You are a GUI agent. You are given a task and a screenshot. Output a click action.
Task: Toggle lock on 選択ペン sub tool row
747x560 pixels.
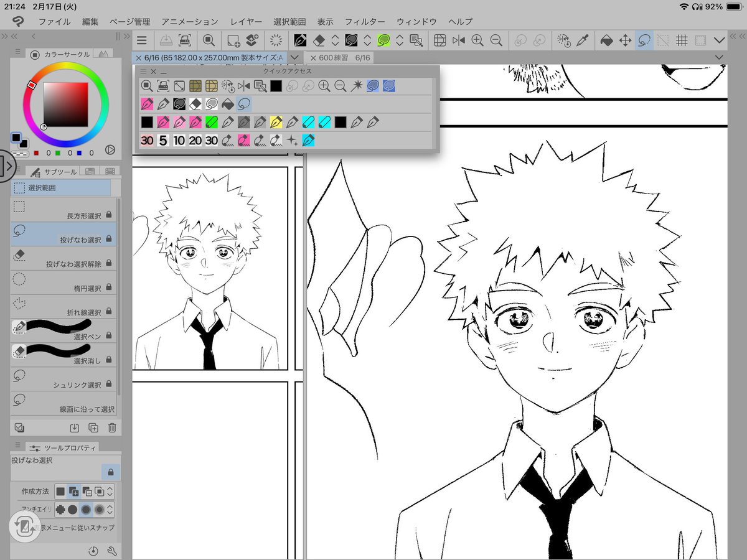(x=109, y=336)
